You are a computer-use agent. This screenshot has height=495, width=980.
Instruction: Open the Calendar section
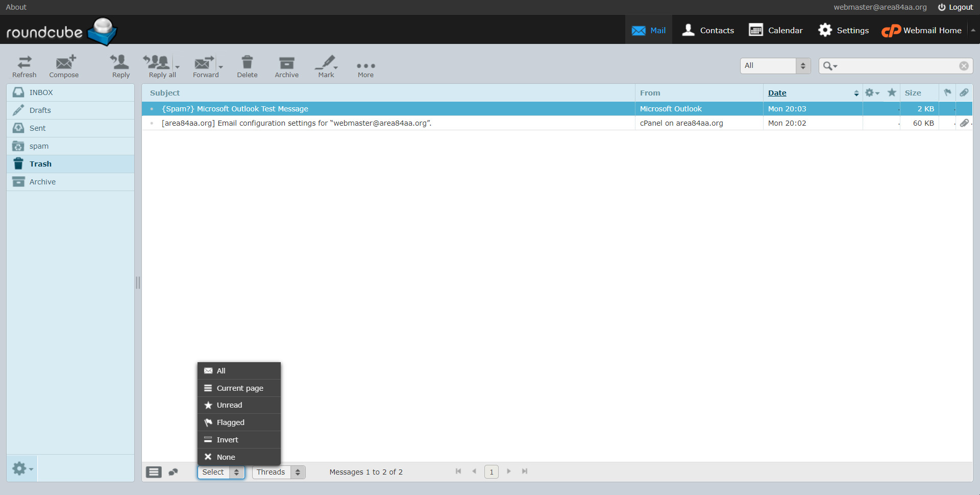coord(775,30)
